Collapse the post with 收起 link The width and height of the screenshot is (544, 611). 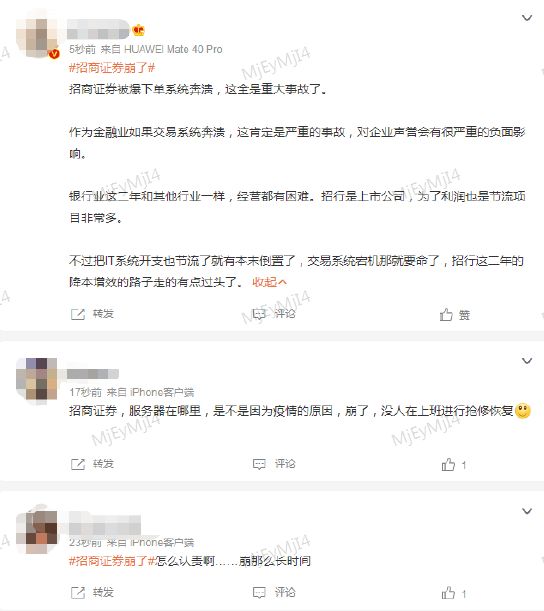tap(269, 282)
